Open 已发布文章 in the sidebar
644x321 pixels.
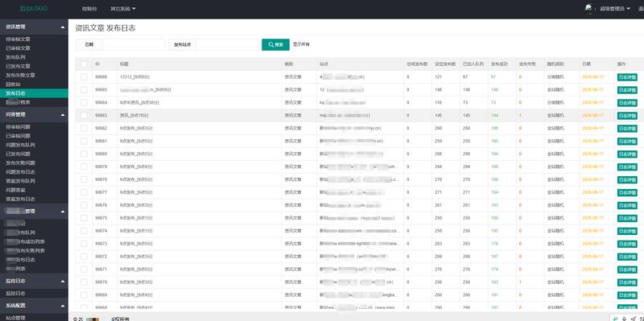[x=18, y=66]
